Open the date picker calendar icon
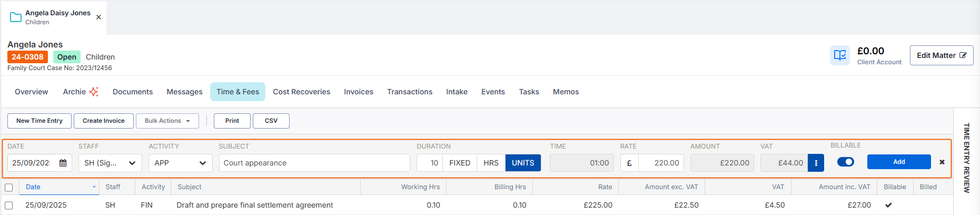 (x=63, y=163)
